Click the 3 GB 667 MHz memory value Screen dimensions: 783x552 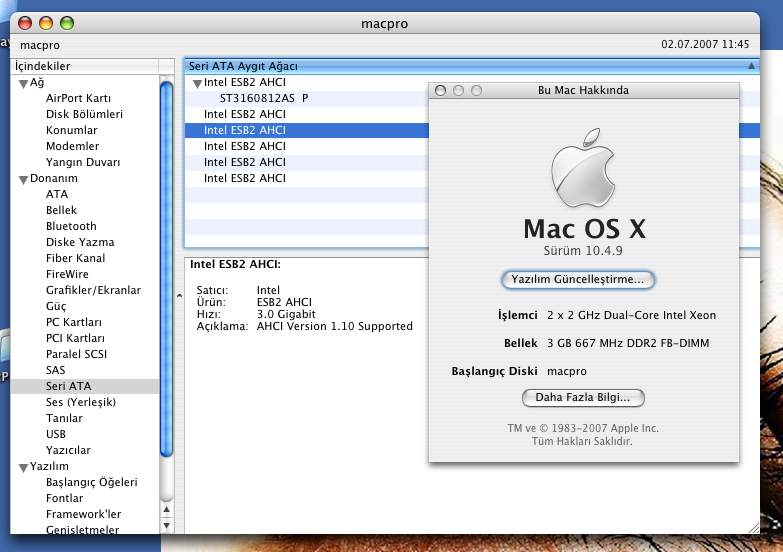628,343
